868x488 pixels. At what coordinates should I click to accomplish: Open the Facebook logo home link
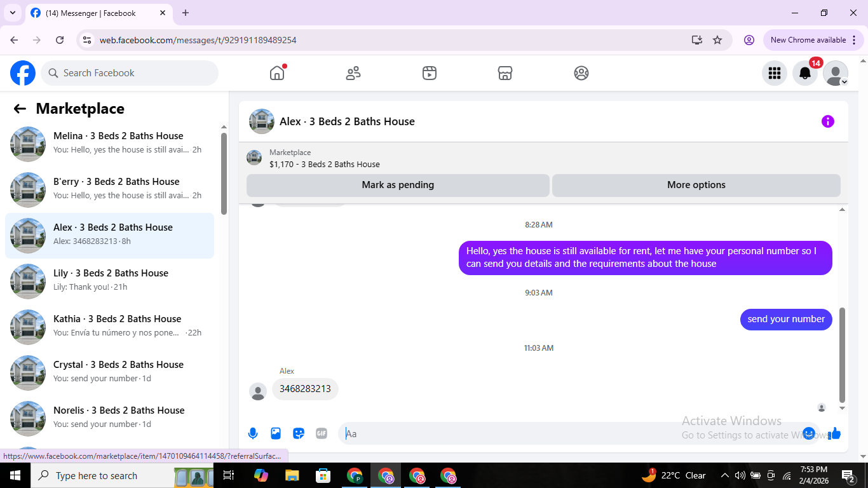pos(23,73)
